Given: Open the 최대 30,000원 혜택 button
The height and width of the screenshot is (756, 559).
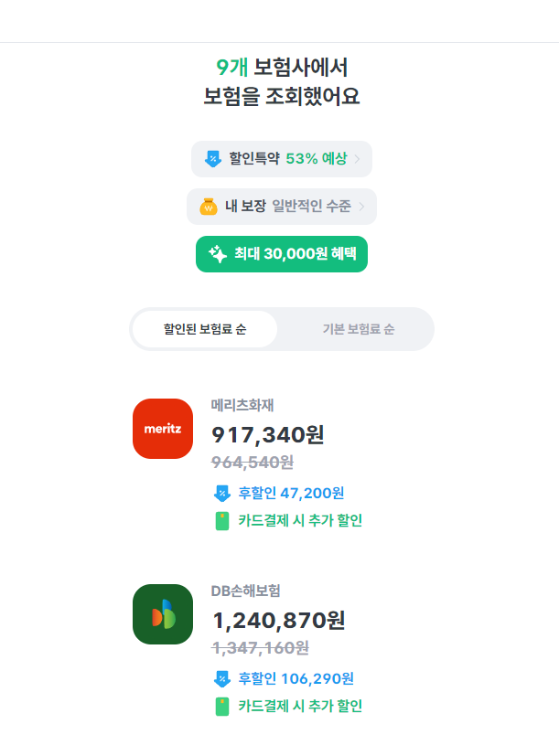Looking at the screenshot, I should pyautogui.click(x=282, y=253).
